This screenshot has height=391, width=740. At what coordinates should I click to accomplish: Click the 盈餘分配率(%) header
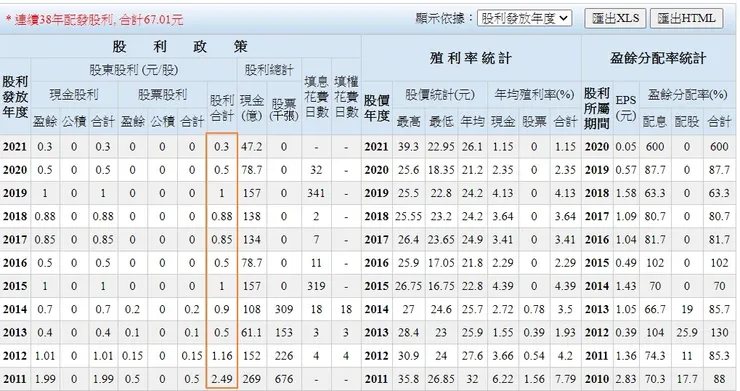pyautogui.click(x=687, y=94)
